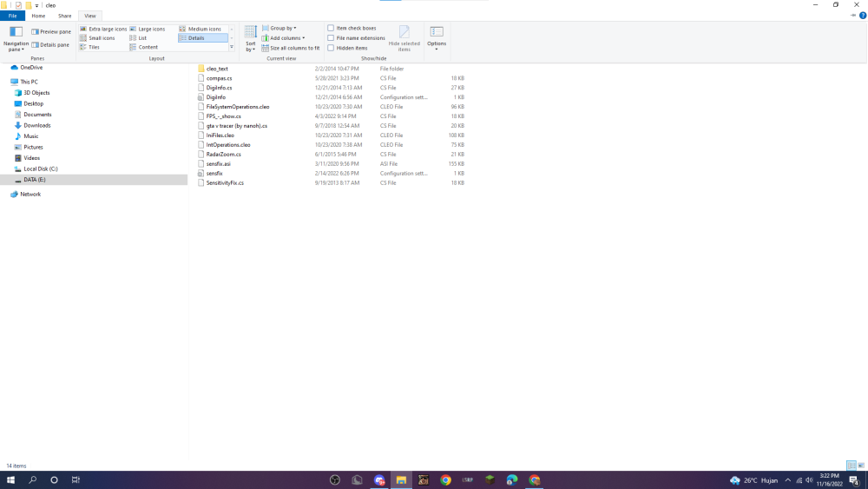Select OneDrive in navigation pane
This screenshot has height=489, width=868.
pos(31,68)
